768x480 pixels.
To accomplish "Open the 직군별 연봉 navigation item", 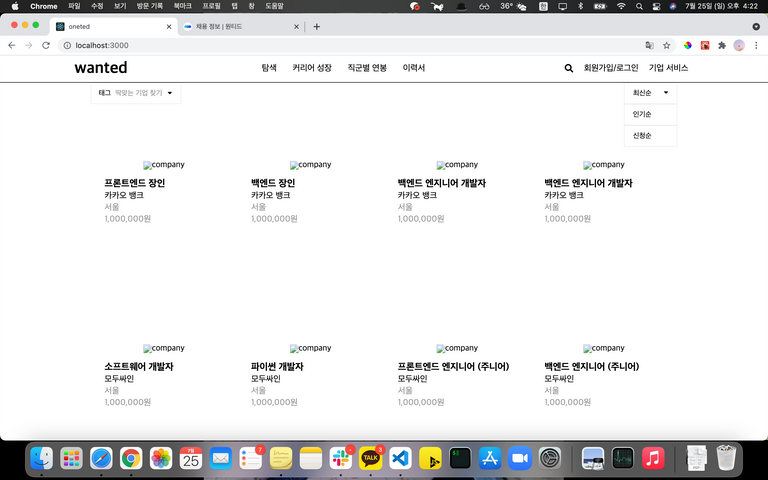I will pos(367,68).
